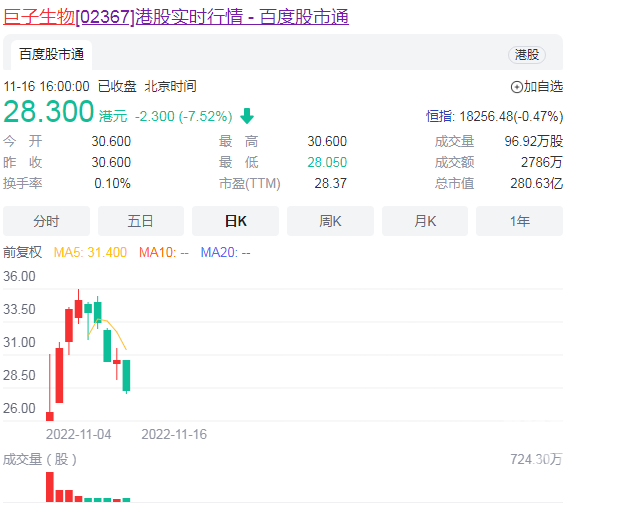This screenshot has width=618, height=508.
Task: Click the 前复权 adjustment label
Action: click(x=23, y=252)
